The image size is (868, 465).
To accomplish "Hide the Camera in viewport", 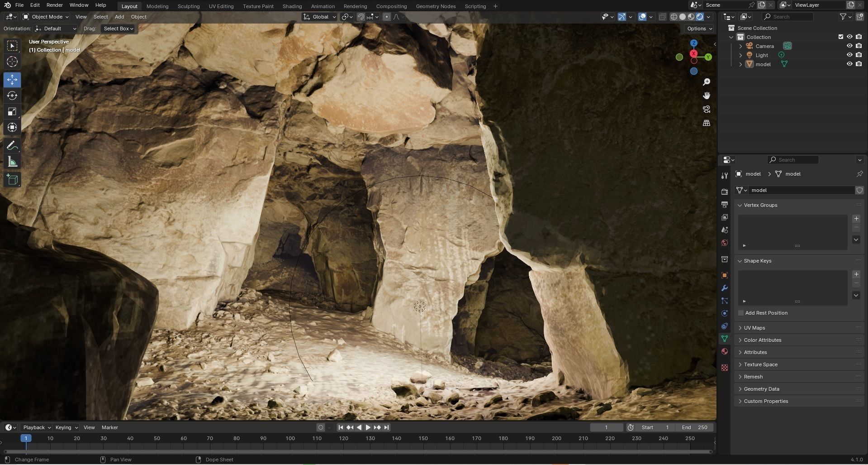I will tap(849, 46).
